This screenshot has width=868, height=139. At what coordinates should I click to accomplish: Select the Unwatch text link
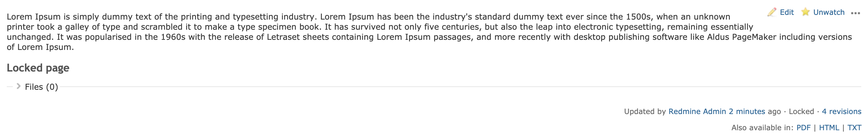click(829, 12)
